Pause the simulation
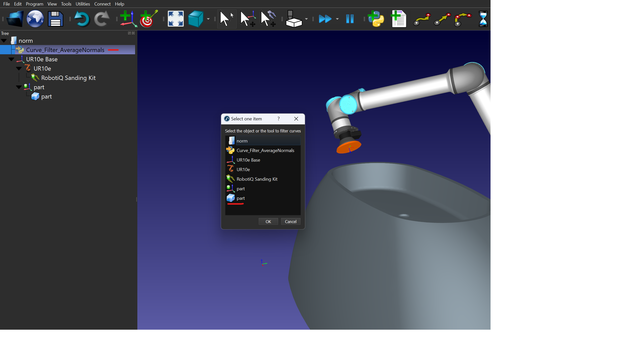This screenshot has width=644, height=343. (350, 19)
